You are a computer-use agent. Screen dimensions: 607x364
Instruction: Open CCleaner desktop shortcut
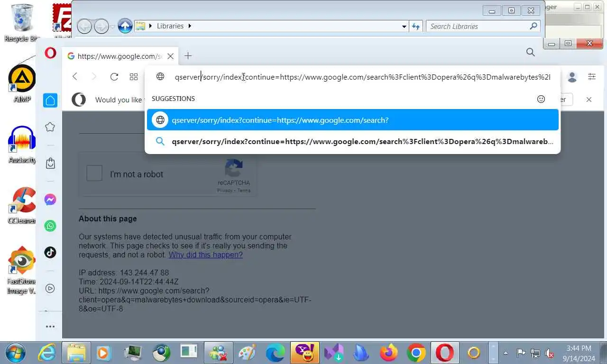coord(22,205)
